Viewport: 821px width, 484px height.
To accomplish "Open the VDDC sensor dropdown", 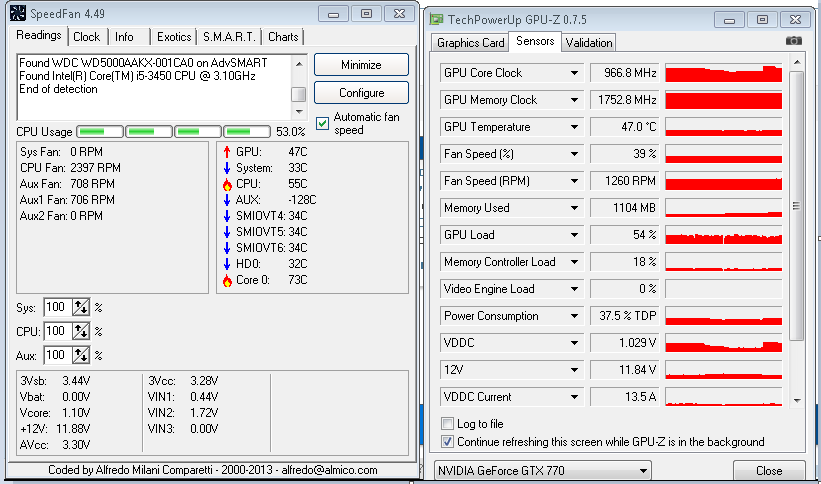I will tap(574, 343).
